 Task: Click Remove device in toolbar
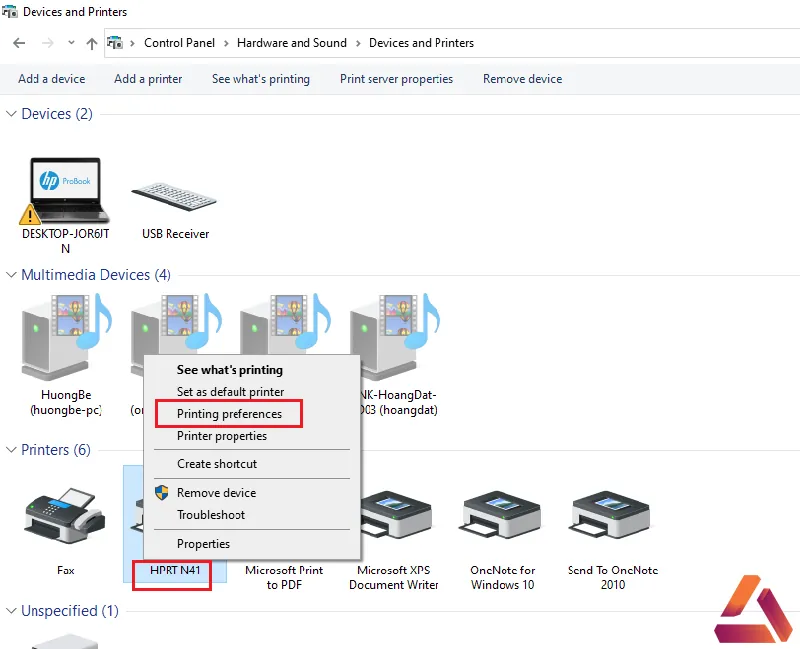pos(522,79)
